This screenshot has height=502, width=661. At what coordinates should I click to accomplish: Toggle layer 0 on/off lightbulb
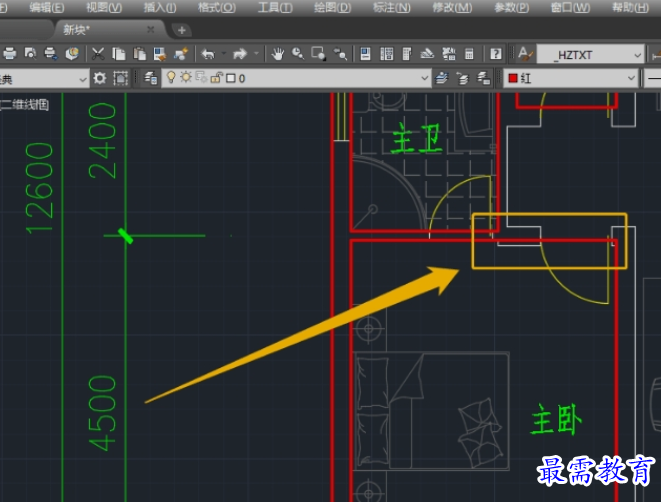click(x=171, y=78)
